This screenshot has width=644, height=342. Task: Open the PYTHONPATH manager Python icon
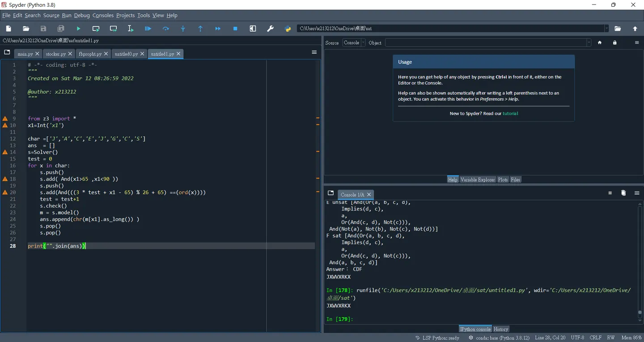(288, 29)
